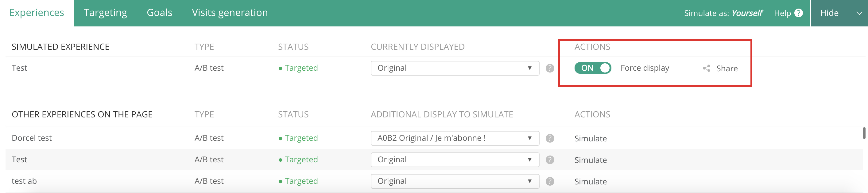Open the A0B2 Original / Je m'abonne dropdown
This screenshot has width=868, height=193.
point(455,138)
